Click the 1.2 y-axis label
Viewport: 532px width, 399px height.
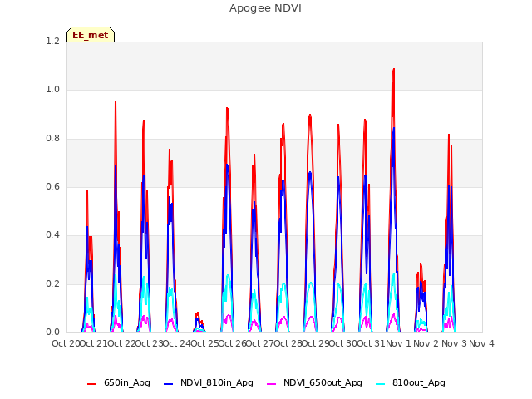[52, 41]
